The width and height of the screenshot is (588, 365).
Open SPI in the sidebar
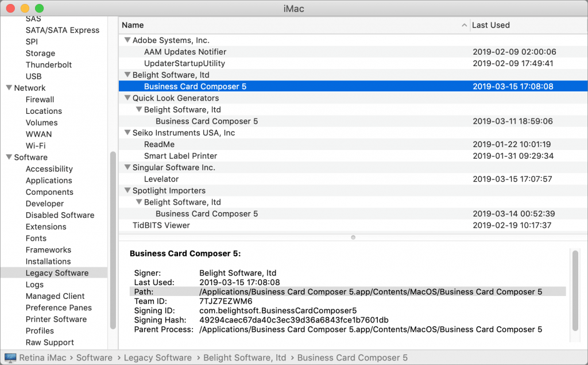pos(32,42)
